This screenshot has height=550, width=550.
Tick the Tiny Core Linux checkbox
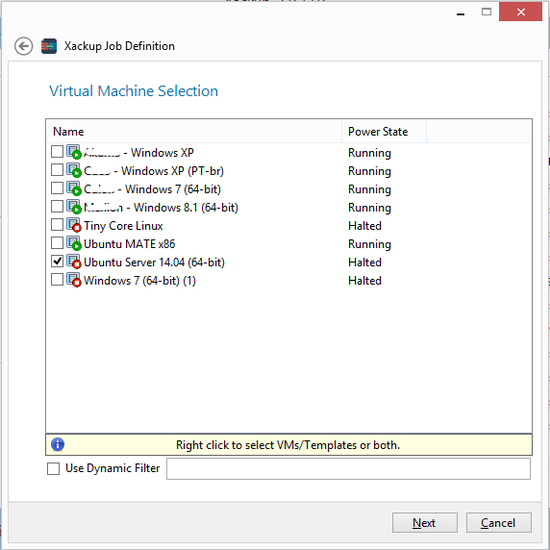[57, 224]
